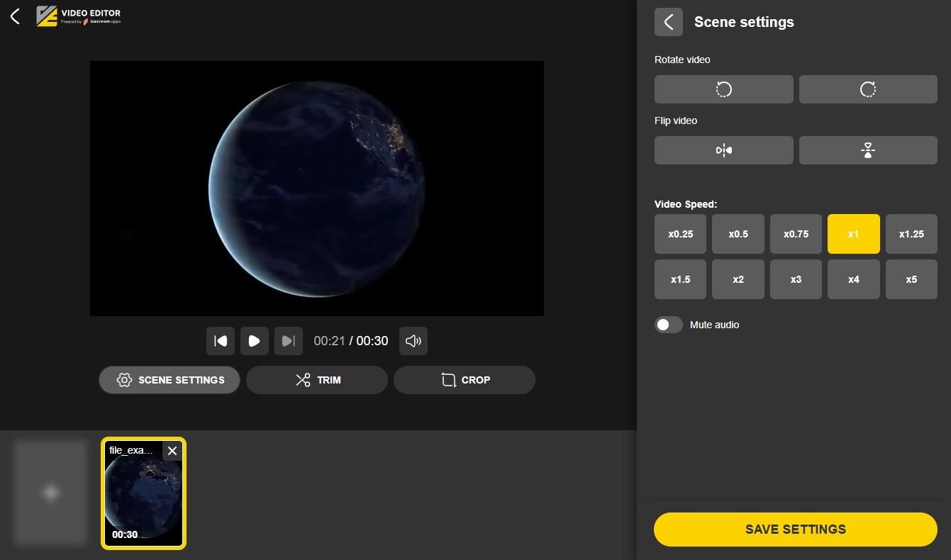
Task: Click the Earth video preview
Action: (317, 189)
